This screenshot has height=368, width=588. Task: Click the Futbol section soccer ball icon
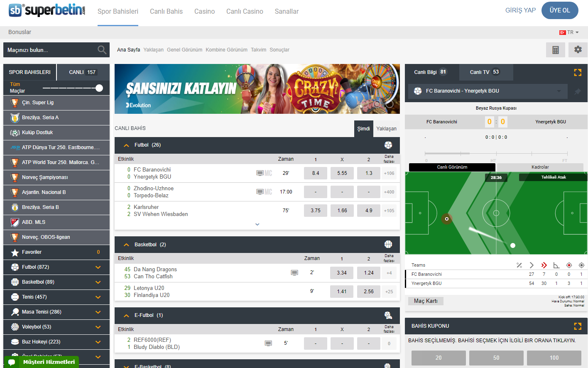[x=388, y=145]
